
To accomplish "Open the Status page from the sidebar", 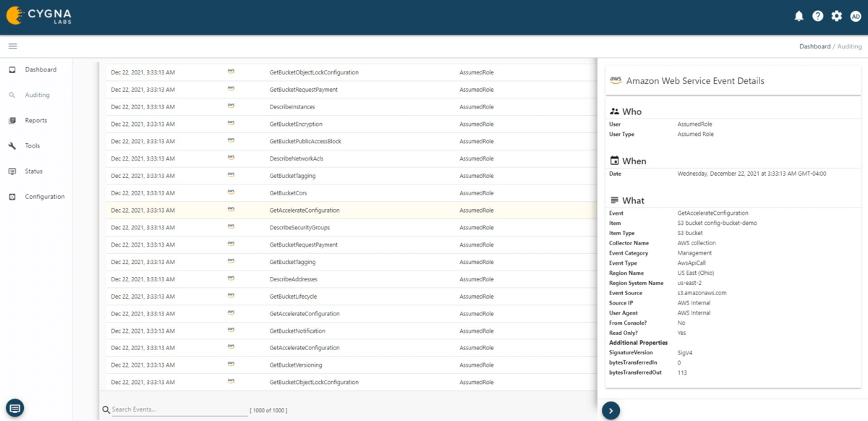I will (32, 171).
